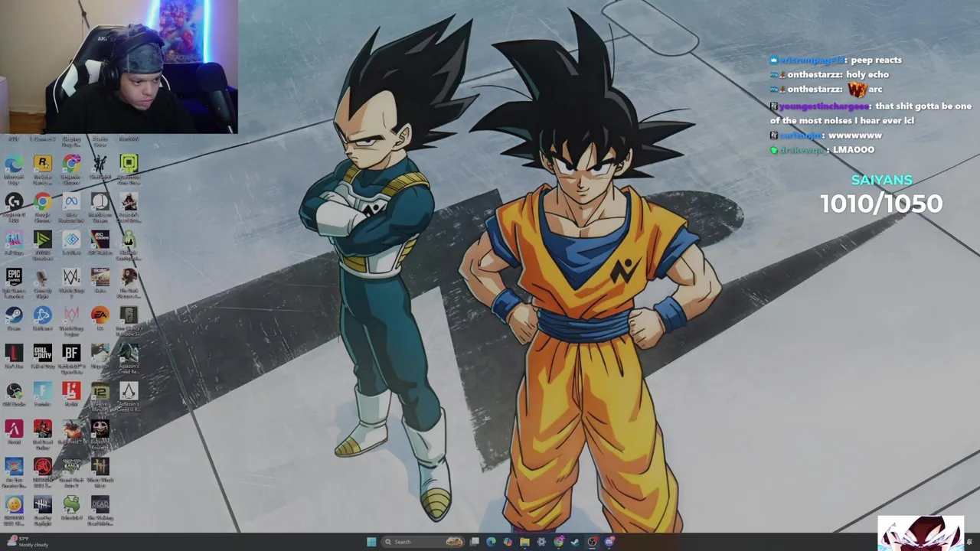Open the Logitech G HUB shortcut

(x=14, y=207)
